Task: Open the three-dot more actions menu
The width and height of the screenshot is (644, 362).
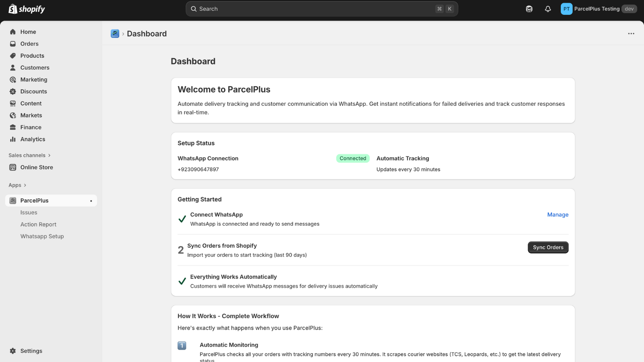Action: [x=631, y=34]
